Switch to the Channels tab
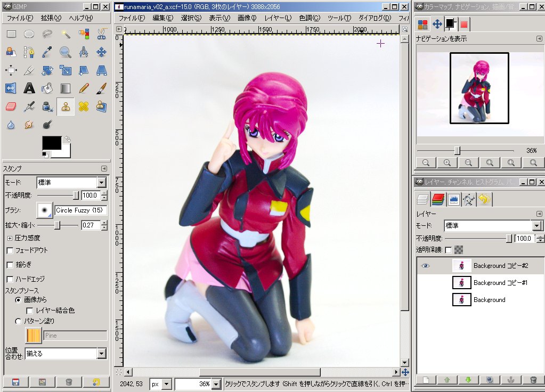 438,199
